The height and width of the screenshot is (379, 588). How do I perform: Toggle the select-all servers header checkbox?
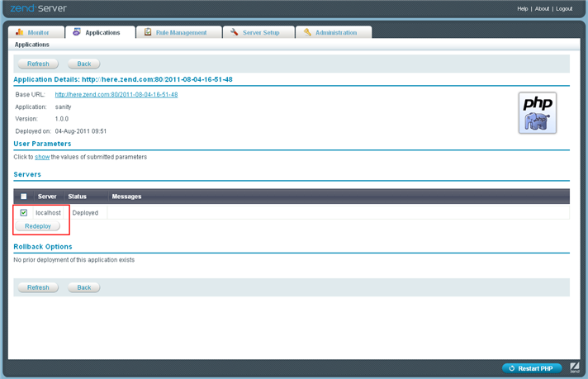24,197
